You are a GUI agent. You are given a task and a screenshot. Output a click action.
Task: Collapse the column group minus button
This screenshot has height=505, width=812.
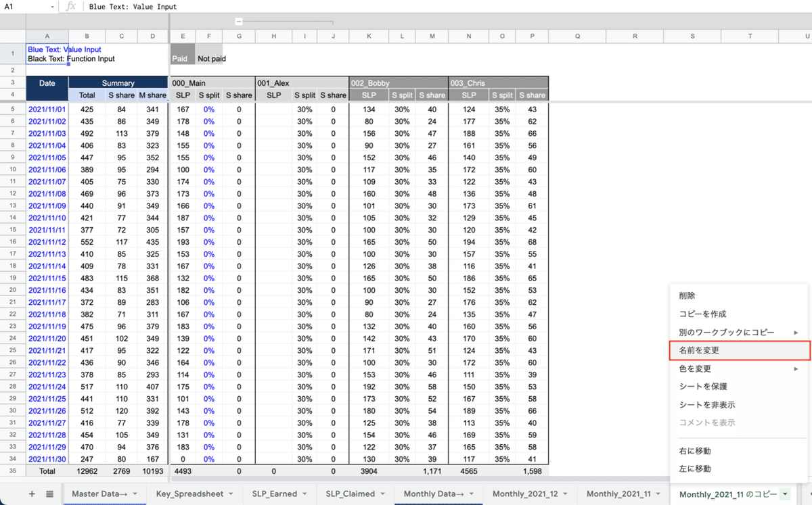240,22
